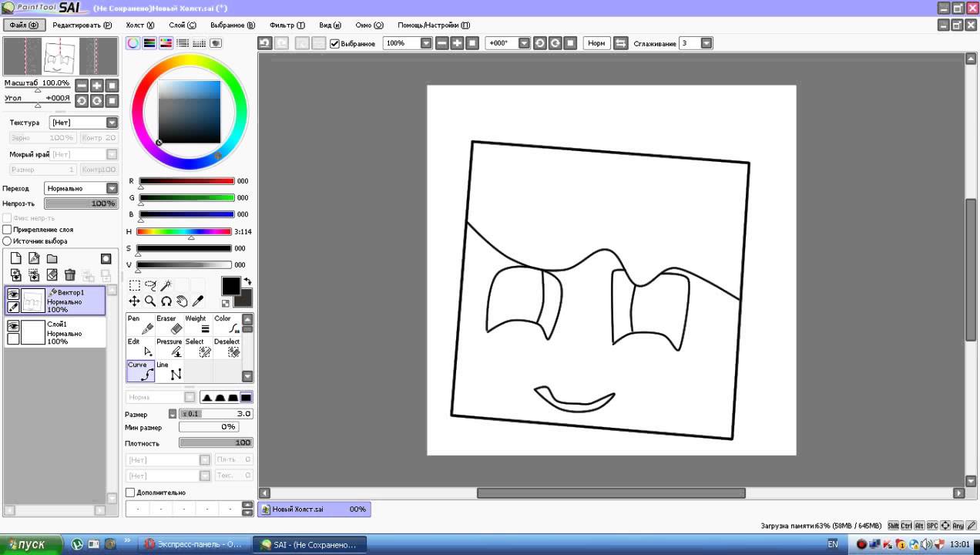Pick the Pressure tool
Viewport: 980px width, 555px height.
tap(169, 348)
